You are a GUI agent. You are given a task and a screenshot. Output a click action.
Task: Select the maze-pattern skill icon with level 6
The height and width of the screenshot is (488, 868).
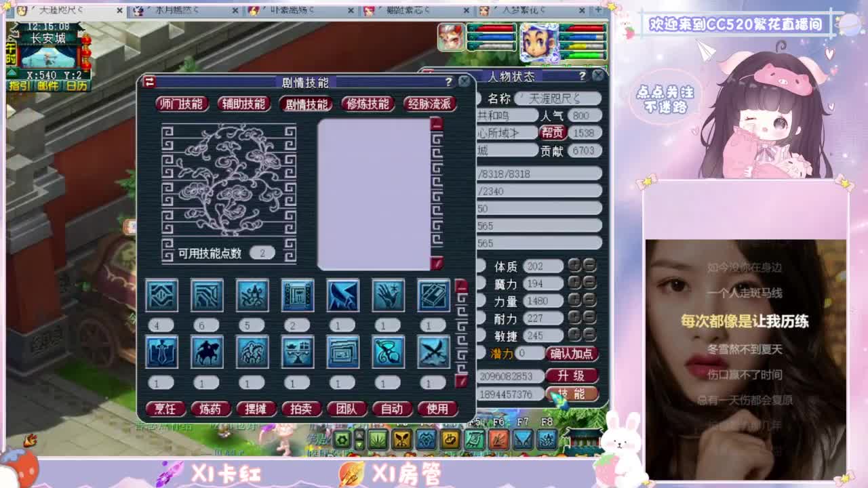[x=207, y=296]
